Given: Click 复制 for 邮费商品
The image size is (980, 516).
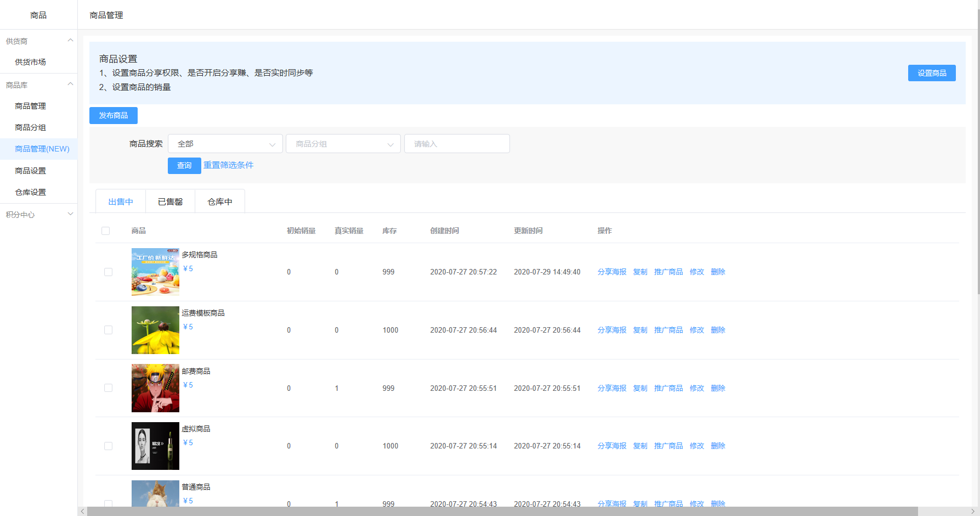Looking at the screenshot, I should pyautogui.click(x=640, y=388).
